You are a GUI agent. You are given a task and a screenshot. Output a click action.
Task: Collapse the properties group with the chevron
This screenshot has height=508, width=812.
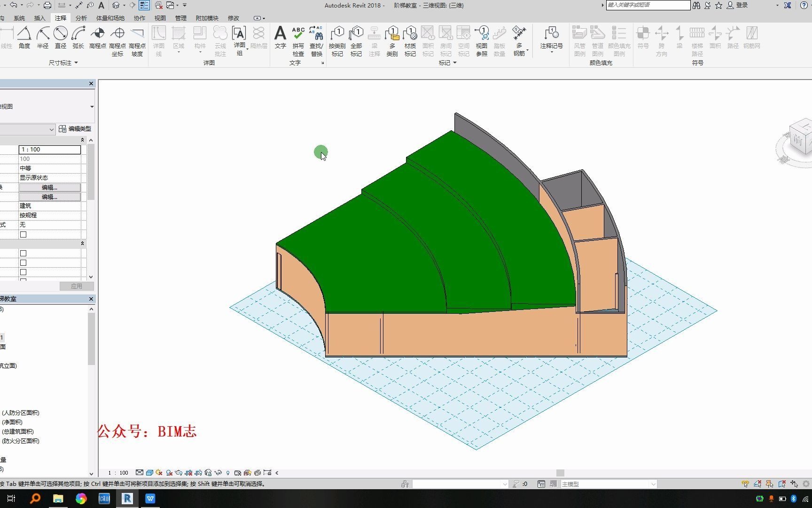click(x=82, y=140)
